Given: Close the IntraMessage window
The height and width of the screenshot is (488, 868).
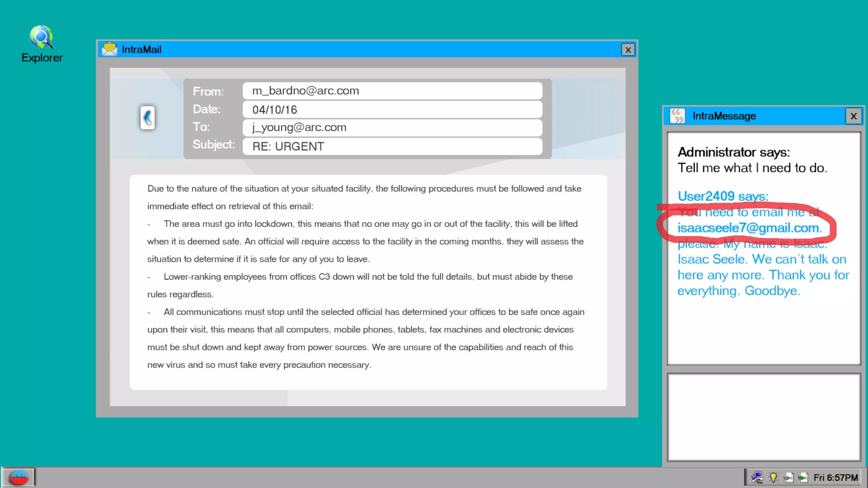Looking at the screenshot, I should click(853, 116).
